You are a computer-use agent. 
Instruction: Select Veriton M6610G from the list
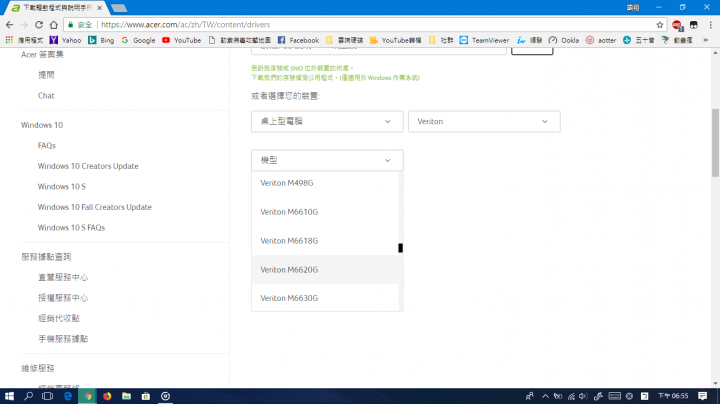(325, 212)
